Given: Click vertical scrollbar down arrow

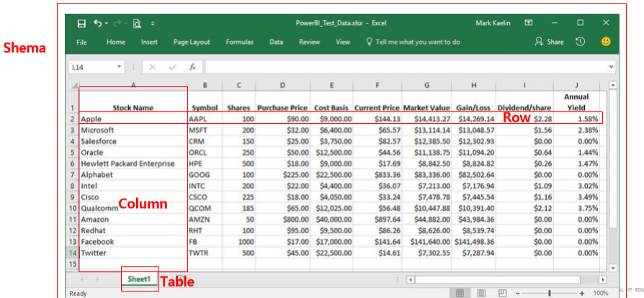Looking at the screenshot, I should point(613,268).
